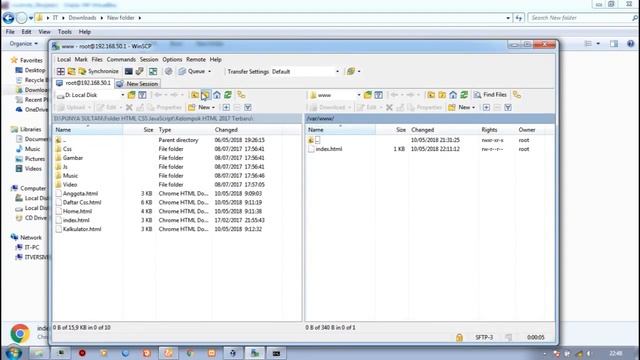This screenshot has width=640, height=360.
Task: Open the Files menu in WinSCP
Action: click(x=97, y=60)
